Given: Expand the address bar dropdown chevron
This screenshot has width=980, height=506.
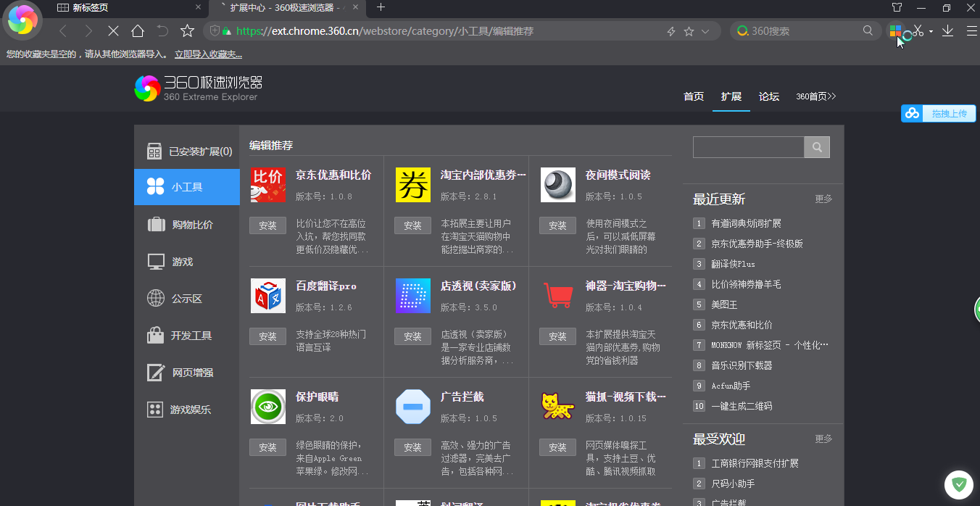Looking at the screenshot, I should 705,31.
